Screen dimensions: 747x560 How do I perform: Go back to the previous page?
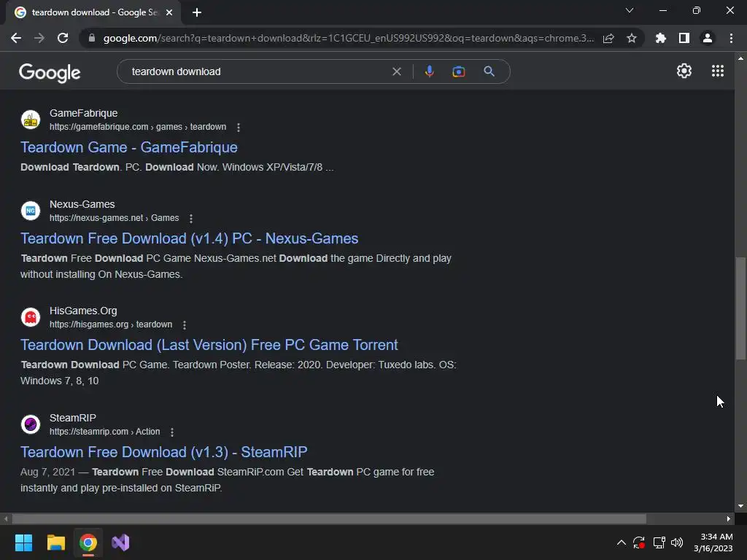pyautogui.click(x=16, y=38)
